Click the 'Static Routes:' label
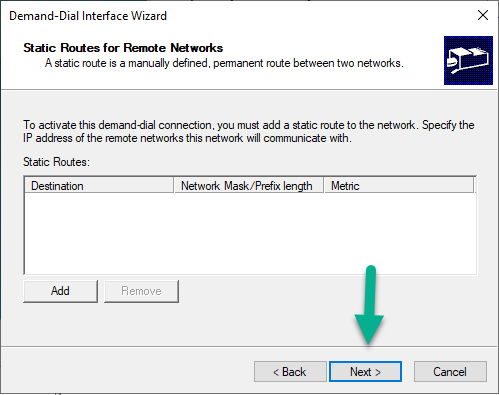 [x=56, y=162]
